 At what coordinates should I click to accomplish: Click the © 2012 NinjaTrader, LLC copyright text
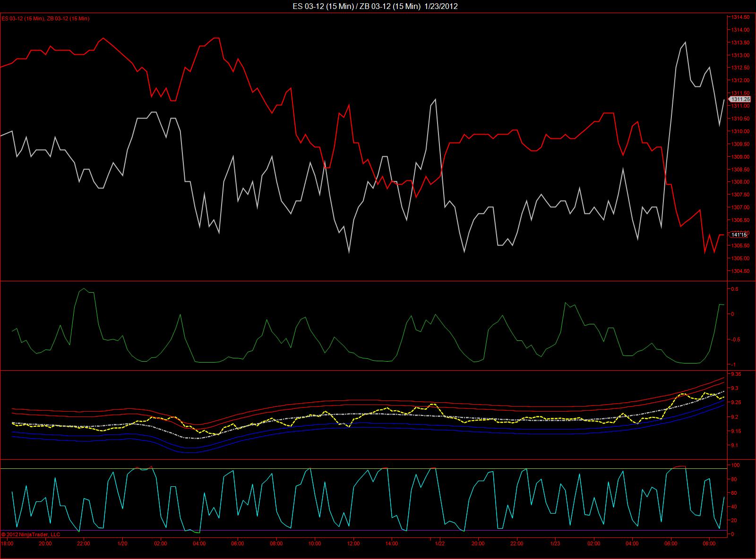[31, 534]
